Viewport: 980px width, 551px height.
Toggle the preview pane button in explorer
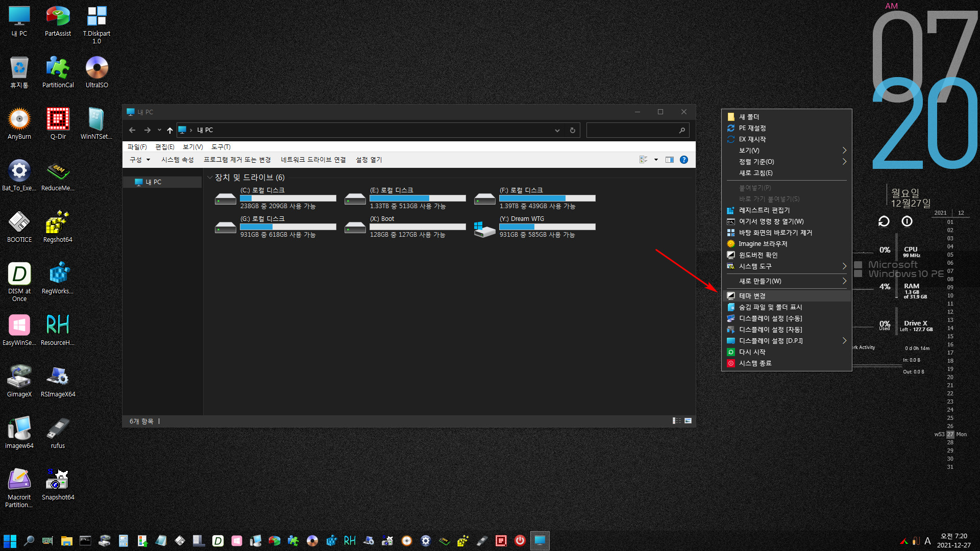(x=670, y=160)
